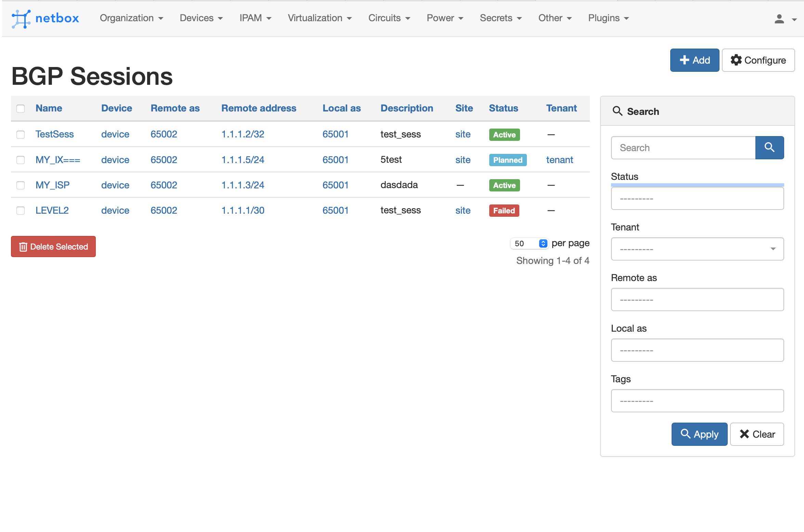The width and height of the screenshot is (804, 532).
Task: Apply filters with the Apply button
Action: pos(699,434)
